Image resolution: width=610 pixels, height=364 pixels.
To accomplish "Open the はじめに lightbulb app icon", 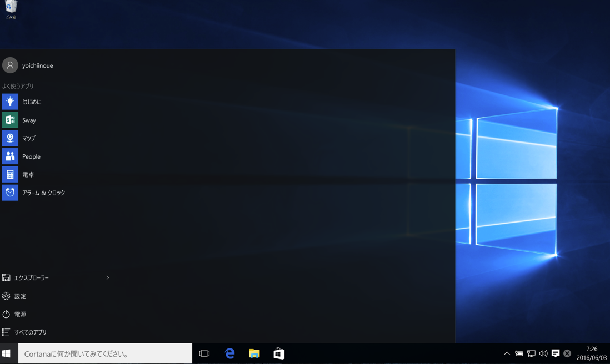I will pyautogui.click(x=10, y=102).
